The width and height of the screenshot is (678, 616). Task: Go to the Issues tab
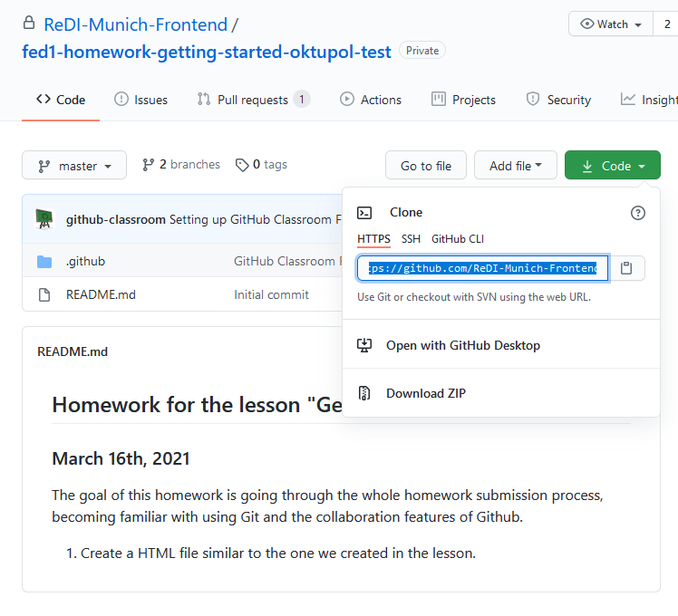click(x=140, y=100)
